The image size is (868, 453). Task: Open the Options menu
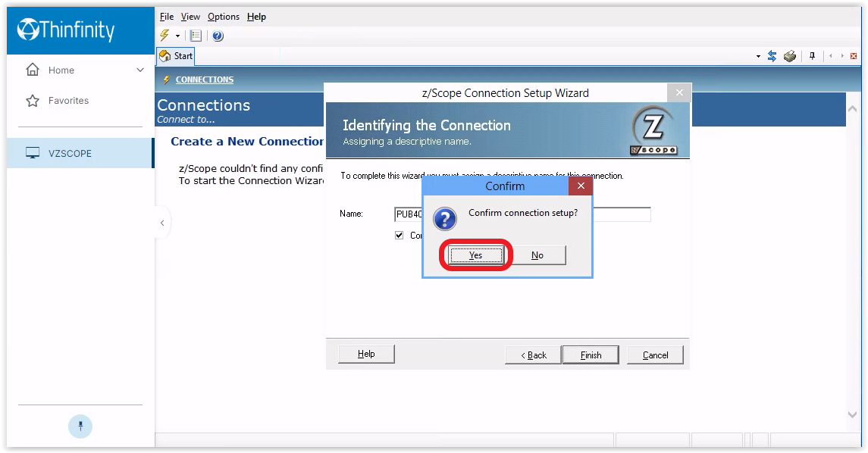224,17
